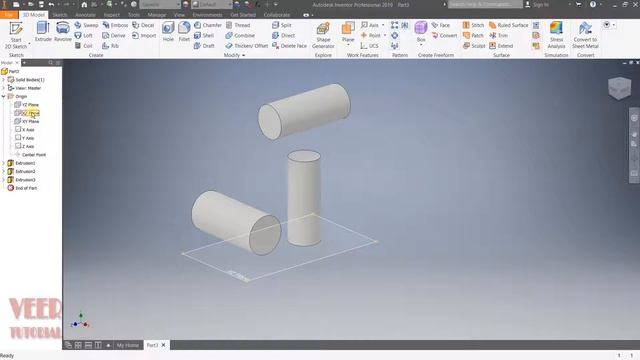The image size is (640, 360).
Task: Pick the Emboss tool
Action: pyautogui.click(x=115, y=25)
